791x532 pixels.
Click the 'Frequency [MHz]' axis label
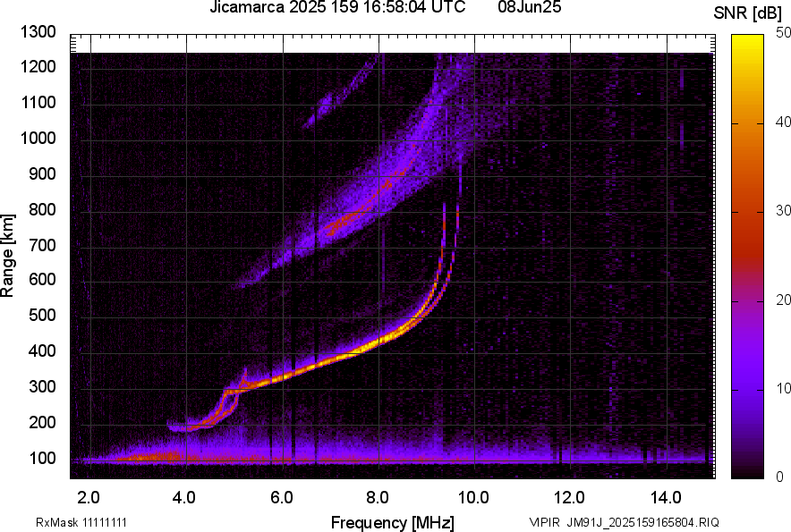pos(393,523)
